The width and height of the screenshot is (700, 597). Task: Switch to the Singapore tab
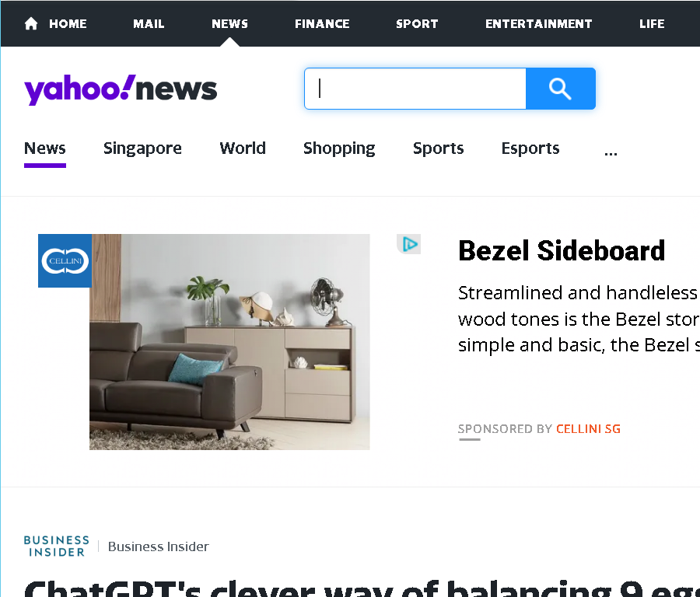click(142, 148)
